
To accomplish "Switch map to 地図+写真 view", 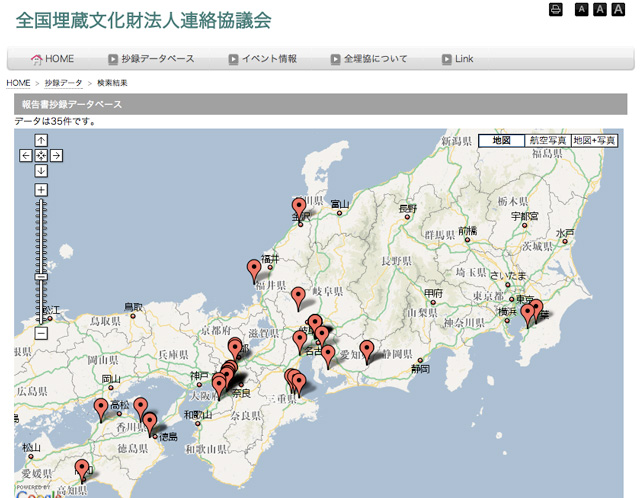I will coord(594,140).
